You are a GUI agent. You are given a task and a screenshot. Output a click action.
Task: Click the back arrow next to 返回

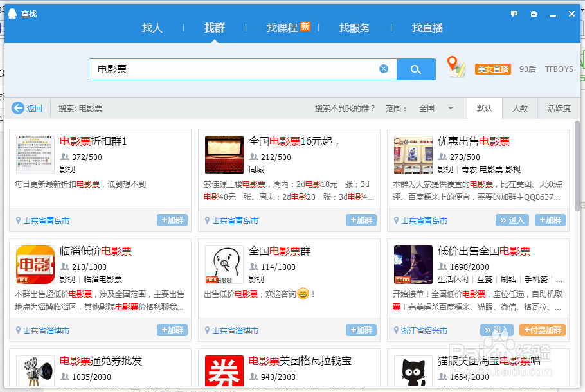(18, 108)
